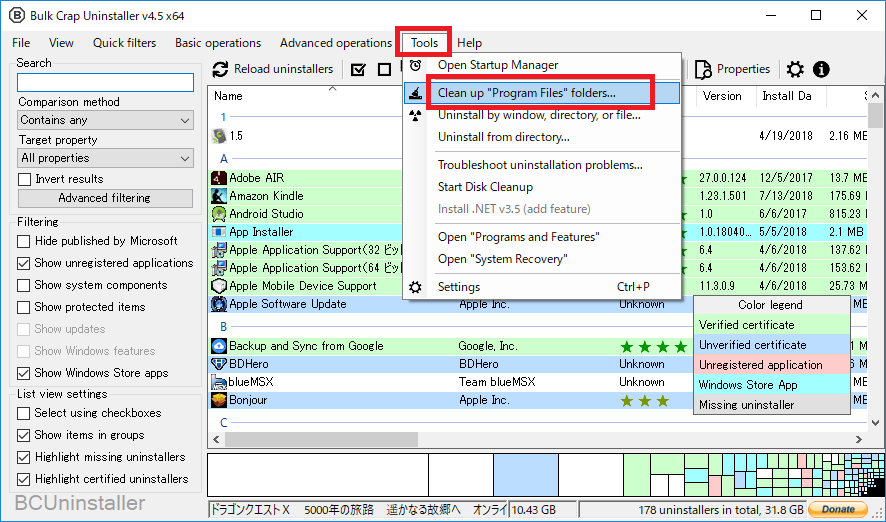Click the Startup Manager alarm-clock icon
The height and width of the screenshot is (522, 886).
[x=415, y=65]
